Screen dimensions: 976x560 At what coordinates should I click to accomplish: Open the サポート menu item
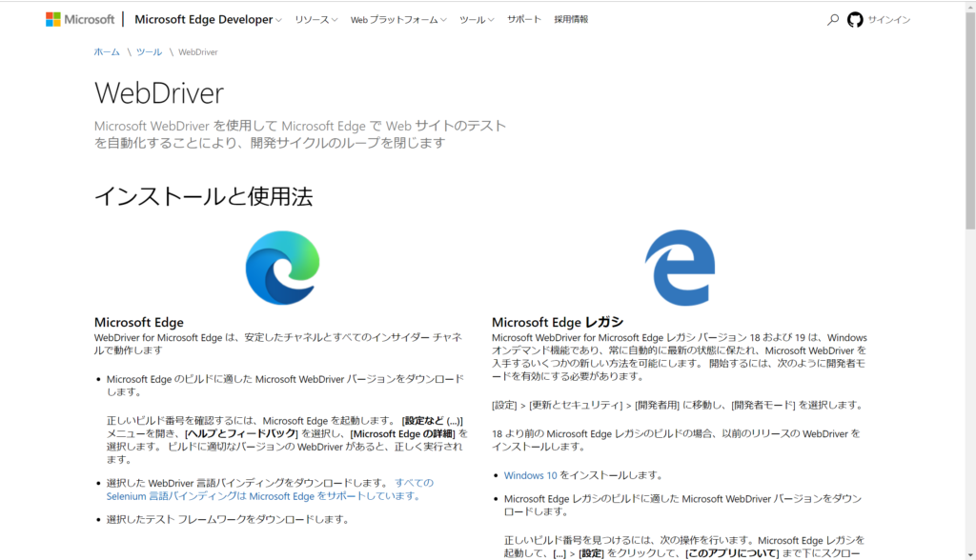(524, 19)
